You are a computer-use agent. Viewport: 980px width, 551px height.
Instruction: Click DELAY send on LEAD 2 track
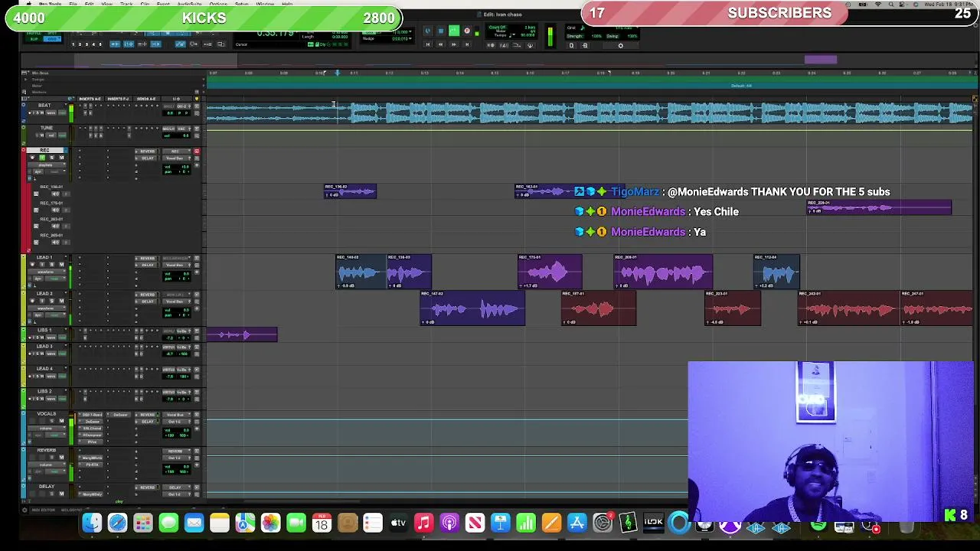click(x=147, y=302)
